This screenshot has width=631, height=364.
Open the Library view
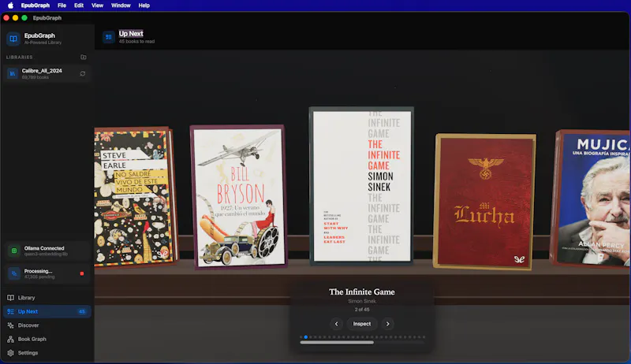click(47, 298)
